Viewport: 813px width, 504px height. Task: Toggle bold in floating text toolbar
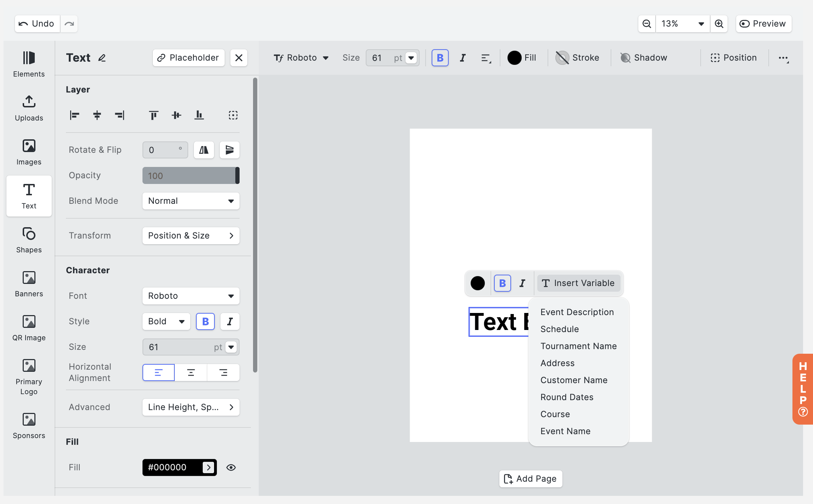coord(503,283)
